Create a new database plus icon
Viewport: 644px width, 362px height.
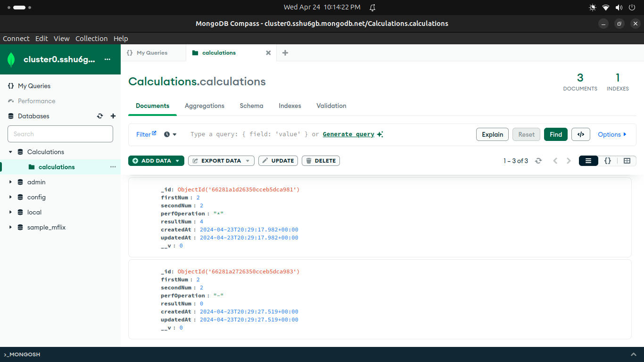[x=113, y=116]
